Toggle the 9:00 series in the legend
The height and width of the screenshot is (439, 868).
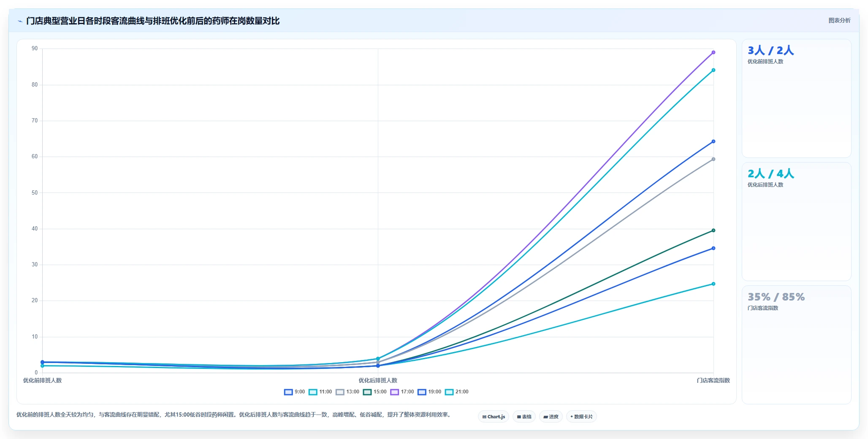click(x=295, y=392)
